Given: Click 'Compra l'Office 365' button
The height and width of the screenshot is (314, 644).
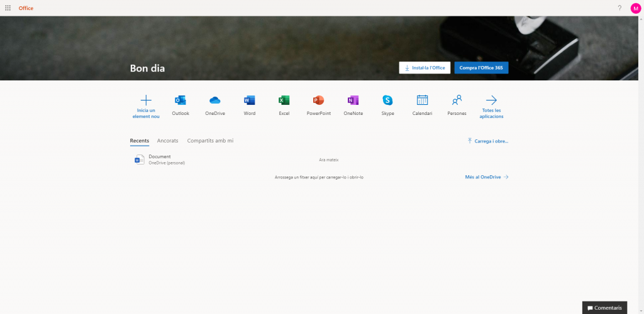Looking at the screenshot, I should [x=481, y=68].
